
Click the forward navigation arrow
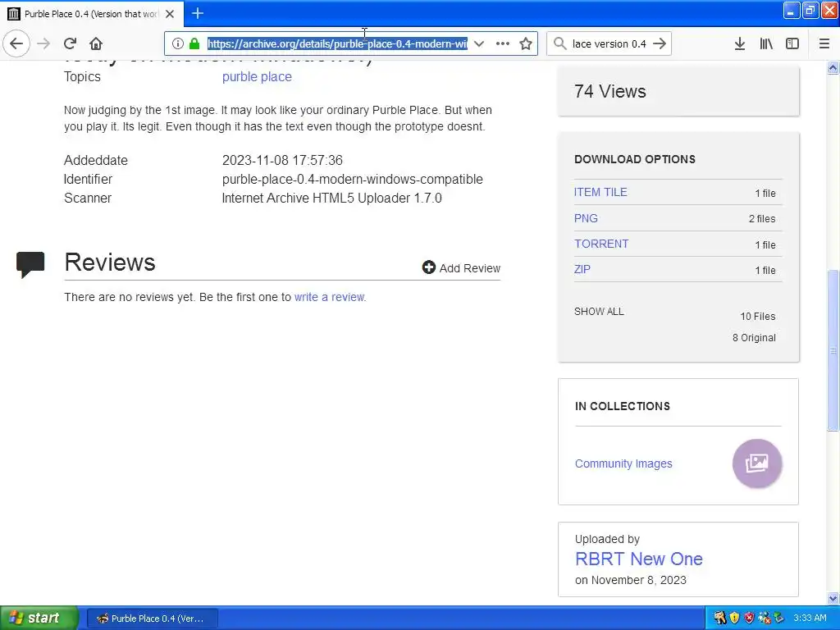pyautogui.click(x=43, y=43)
